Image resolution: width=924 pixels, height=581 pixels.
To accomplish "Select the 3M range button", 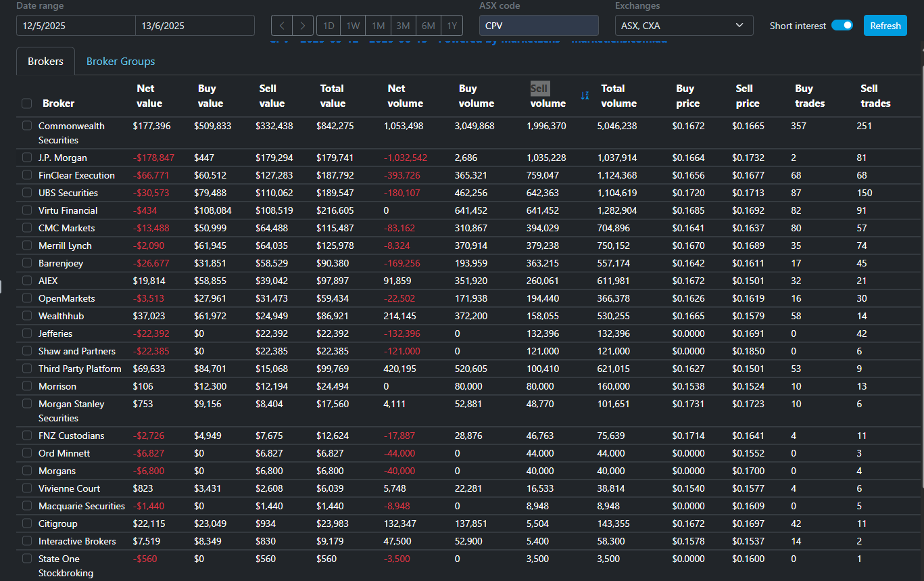I will [403, 26].
